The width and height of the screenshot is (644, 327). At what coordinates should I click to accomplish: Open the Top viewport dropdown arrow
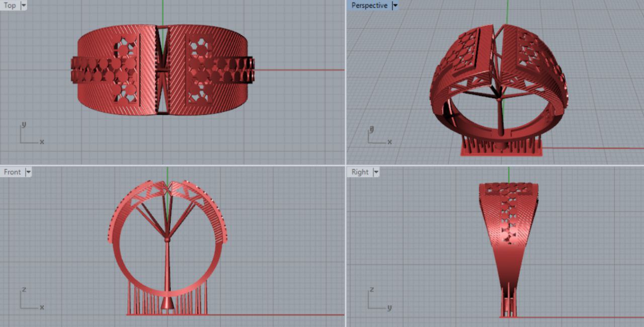[x=24, y=6]
